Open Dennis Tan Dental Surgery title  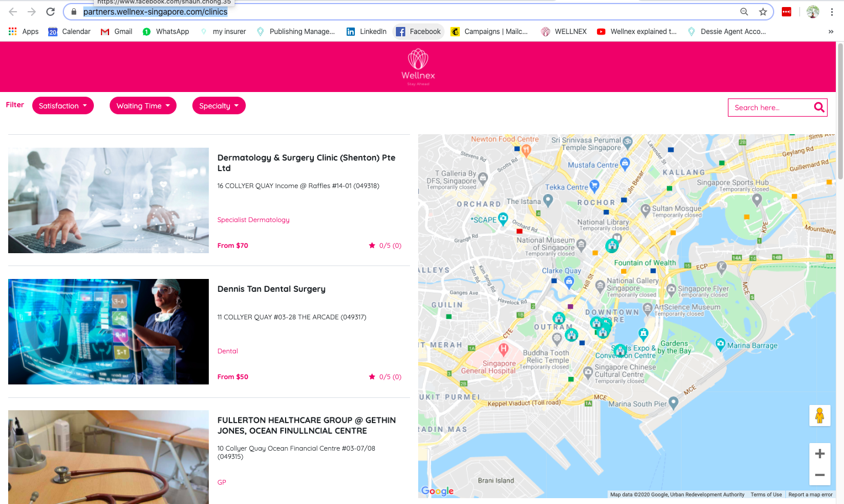pos(272,289)
